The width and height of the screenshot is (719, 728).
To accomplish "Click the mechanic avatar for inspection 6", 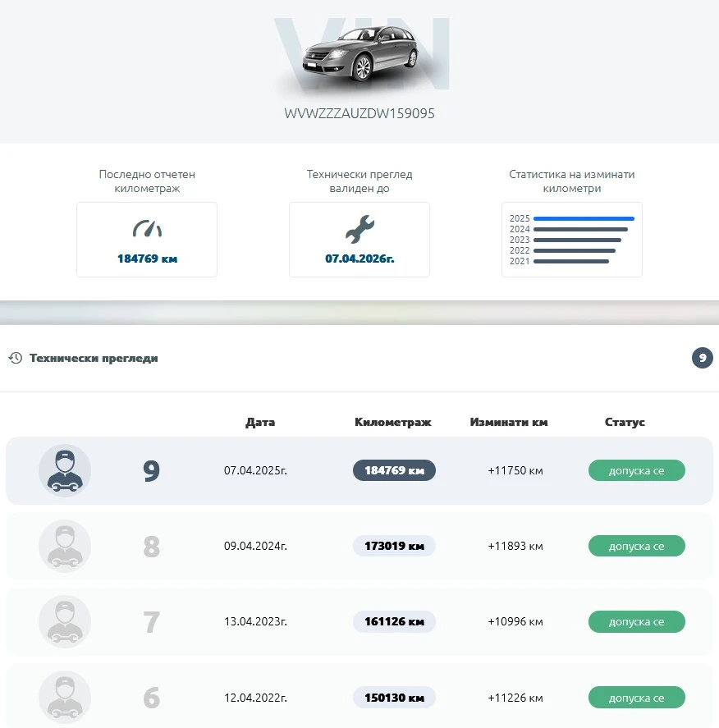I will pos(65,698).
